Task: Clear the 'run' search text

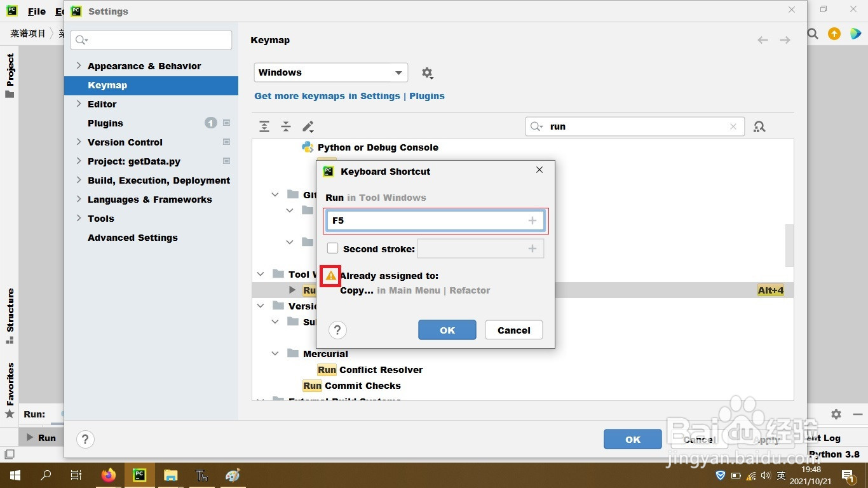Action: click(x=733, y=126)
